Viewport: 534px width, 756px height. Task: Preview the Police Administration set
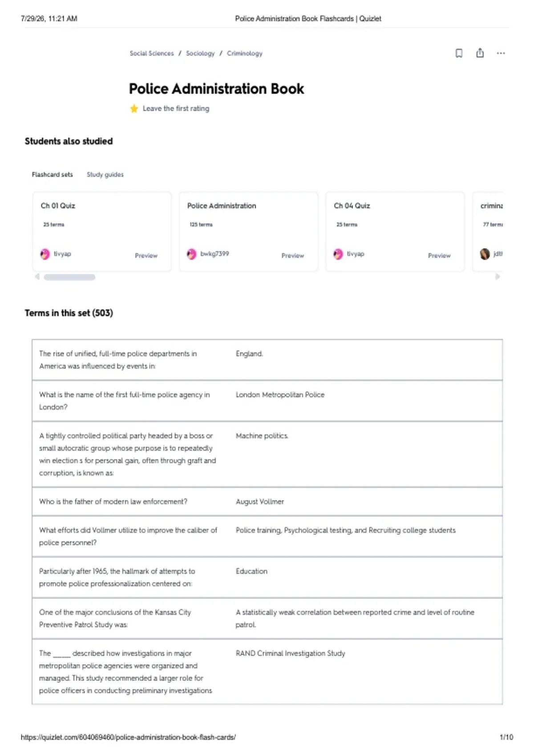(293, 256)
